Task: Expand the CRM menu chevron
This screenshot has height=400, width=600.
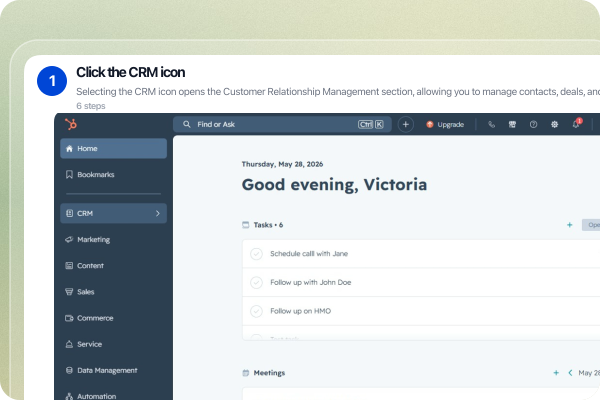Action: tap(158, 214)
